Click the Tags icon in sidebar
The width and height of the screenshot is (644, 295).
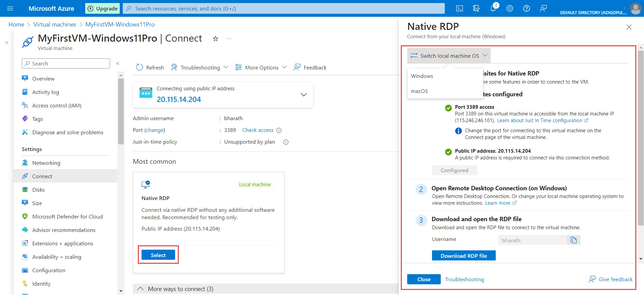[x=25, y=118]
